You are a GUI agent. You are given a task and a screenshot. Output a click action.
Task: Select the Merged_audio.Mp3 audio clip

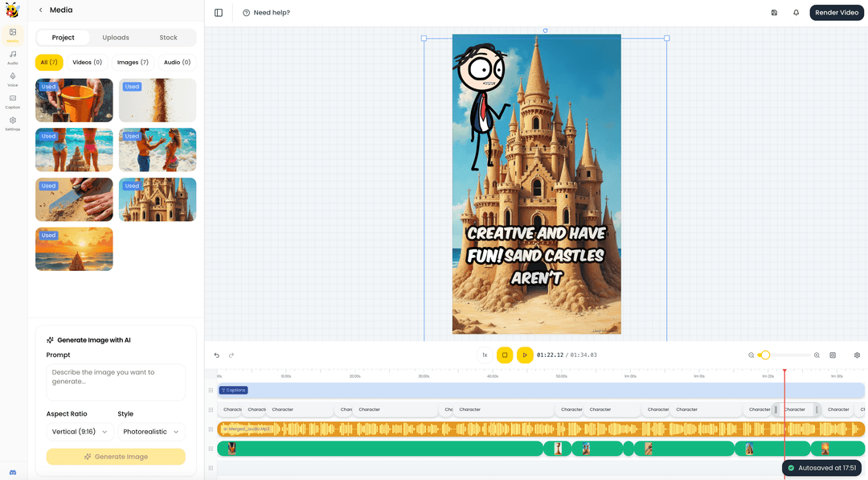click(x=541, y=429)
